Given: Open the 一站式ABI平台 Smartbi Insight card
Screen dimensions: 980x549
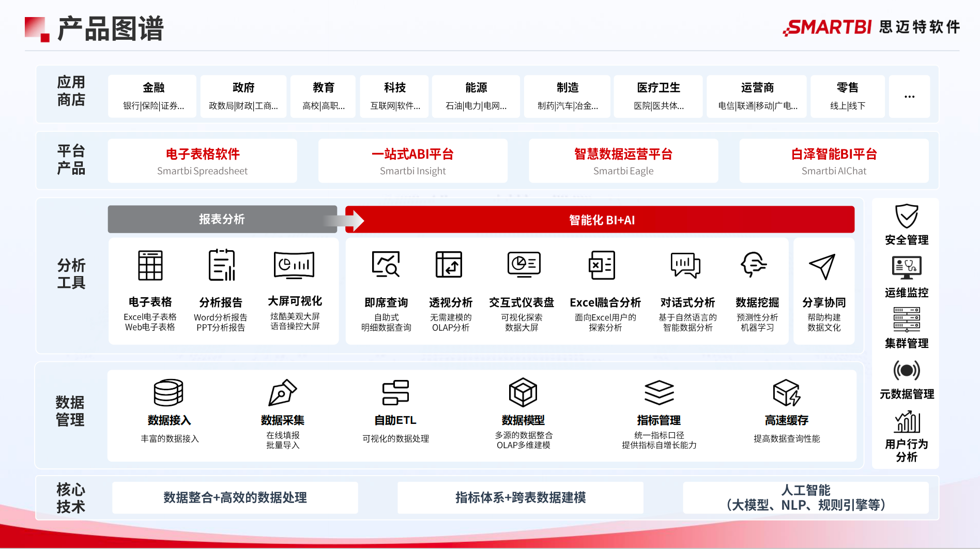Looking at the screenshot, I should click(413, 161).
